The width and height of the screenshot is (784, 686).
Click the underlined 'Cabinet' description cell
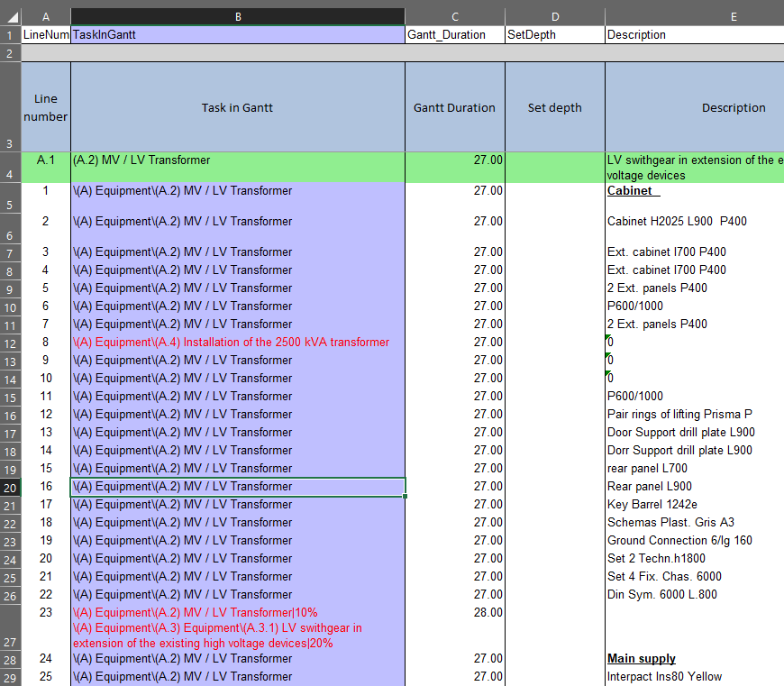click(694, 191)
